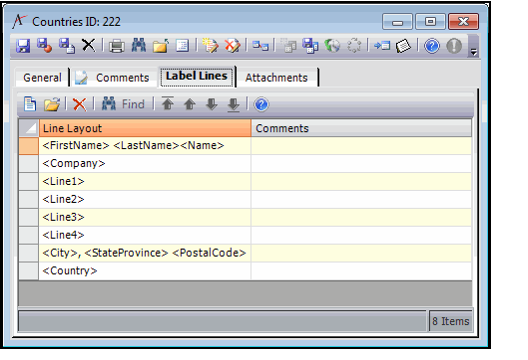Click the grayed-out copy windows icon

click(288, 46)
